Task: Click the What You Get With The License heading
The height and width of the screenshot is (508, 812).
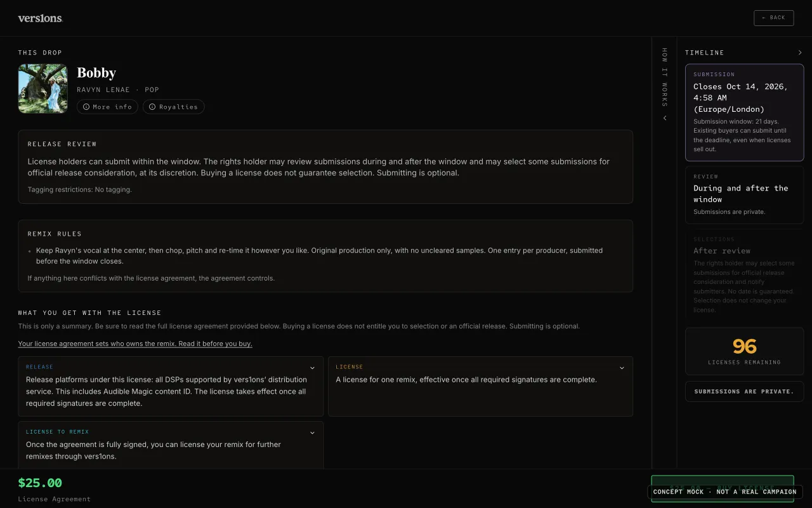Action: (x=89, y=313)
